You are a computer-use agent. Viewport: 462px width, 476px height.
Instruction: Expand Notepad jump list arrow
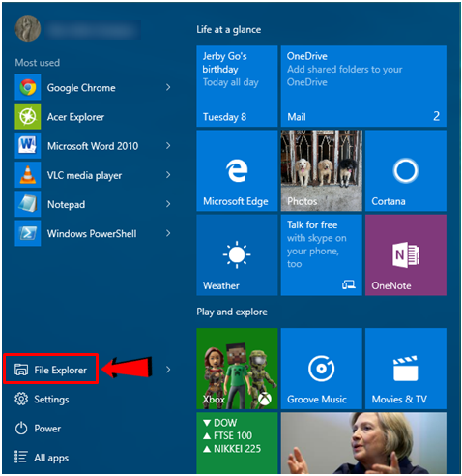168,204
